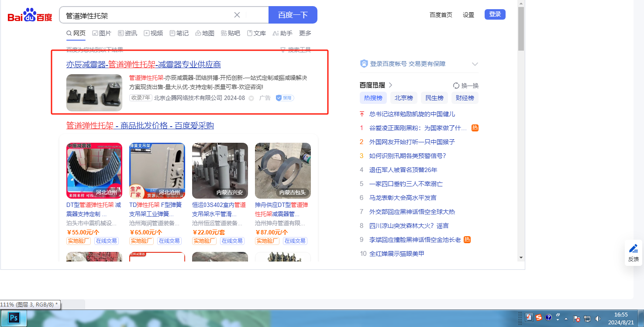
Task: Click the ¥55.00元/个 price
Action: (x=83, y=232)
